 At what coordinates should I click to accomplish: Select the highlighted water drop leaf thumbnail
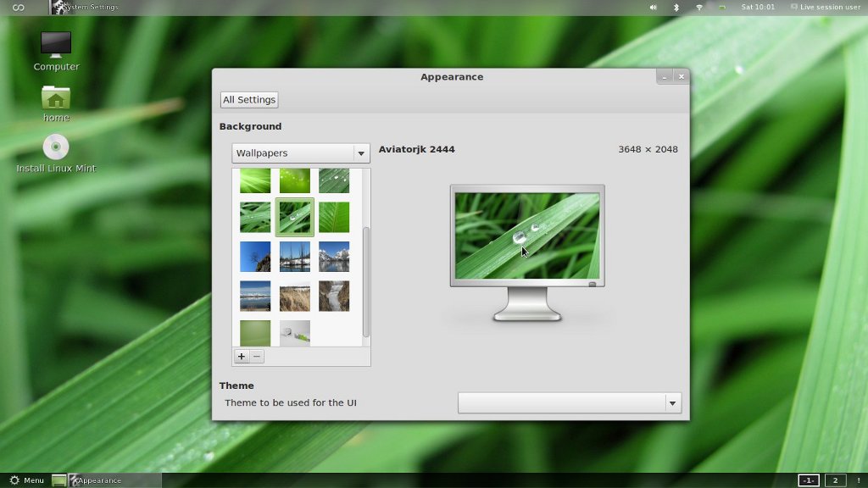pyautogui.click(x=294, y=217)
